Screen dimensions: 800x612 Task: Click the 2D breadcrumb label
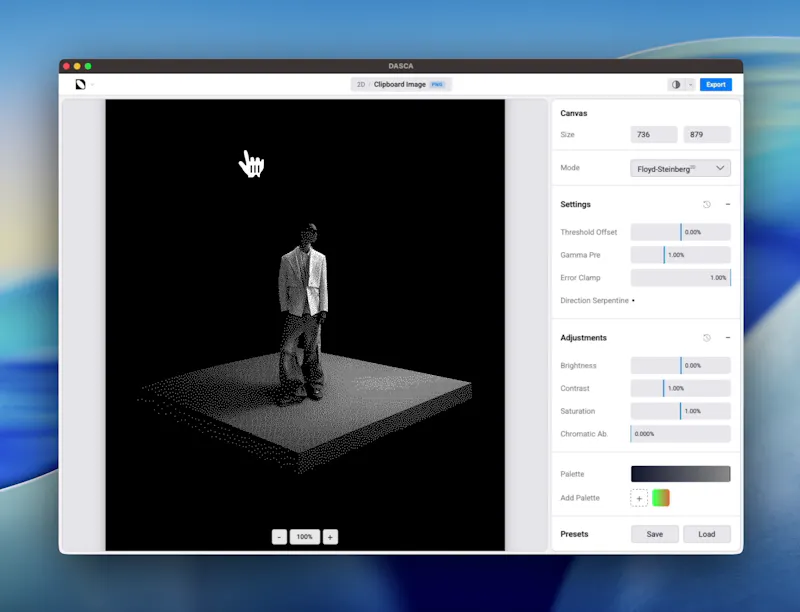tap(361, 84)
